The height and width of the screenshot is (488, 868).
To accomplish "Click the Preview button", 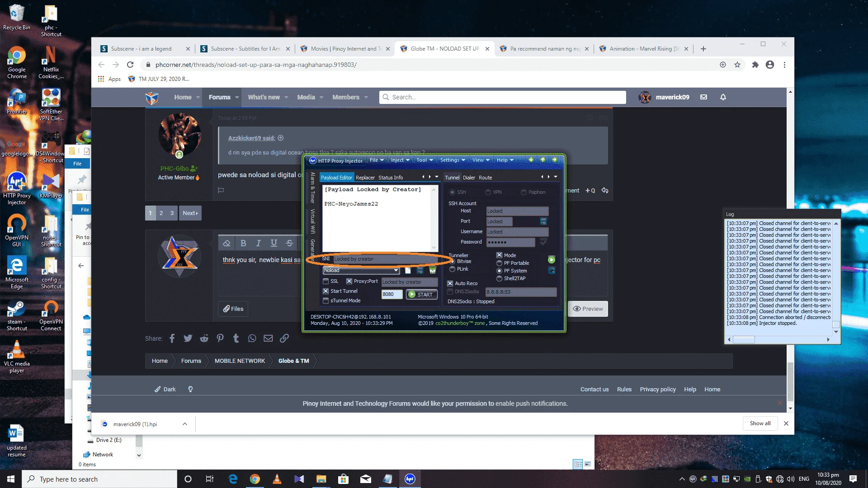I will pyautogui.click(x=588, y=309).
